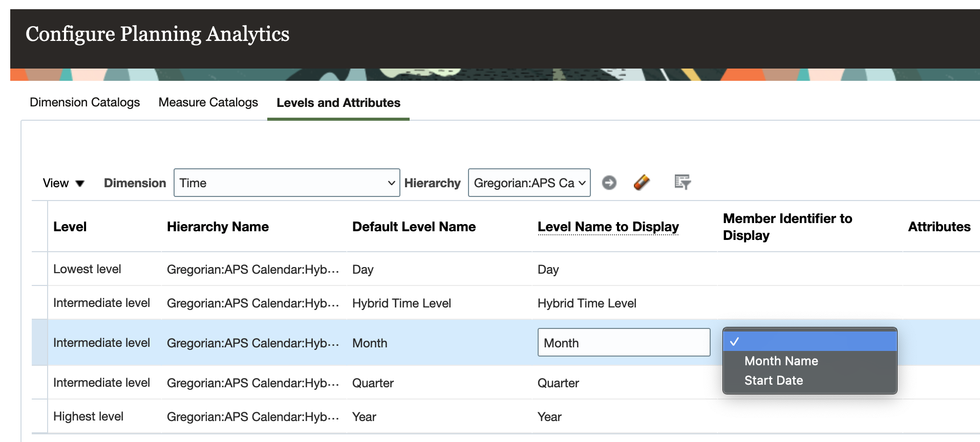
Task: Choose Month Name from the dropdown list
Action: [x=781, y=361]
